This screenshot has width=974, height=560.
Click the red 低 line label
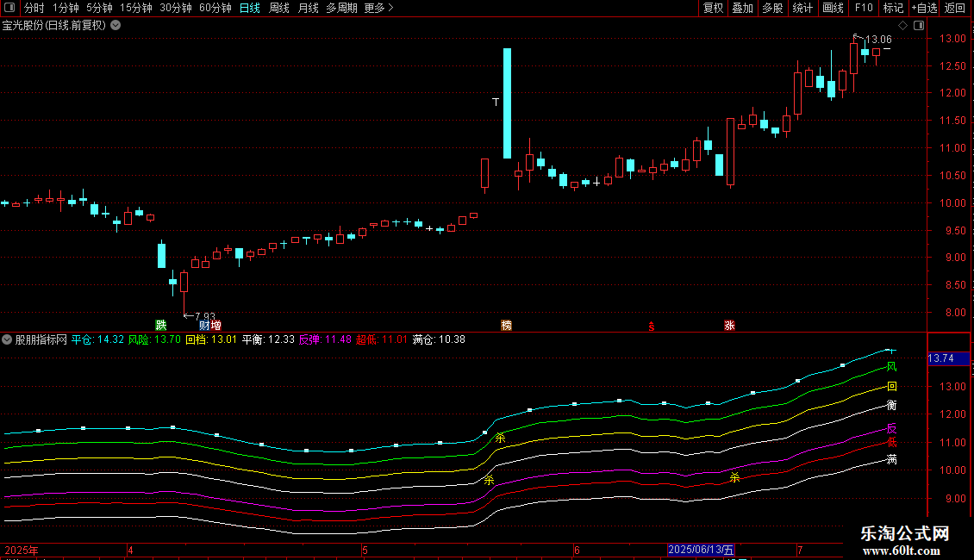pyautogui.click(x=891, y=443)
